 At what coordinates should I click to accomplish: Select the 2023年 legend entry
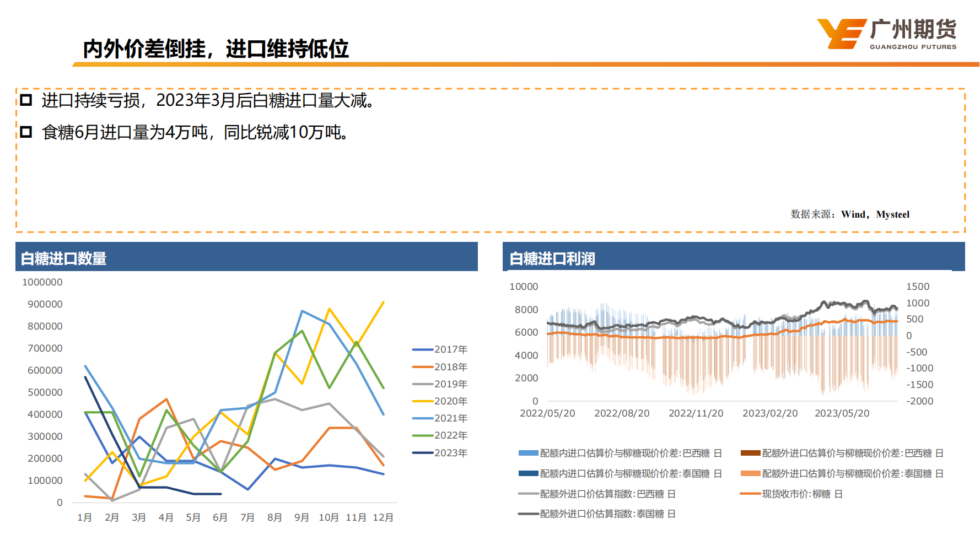coord(440,453)
